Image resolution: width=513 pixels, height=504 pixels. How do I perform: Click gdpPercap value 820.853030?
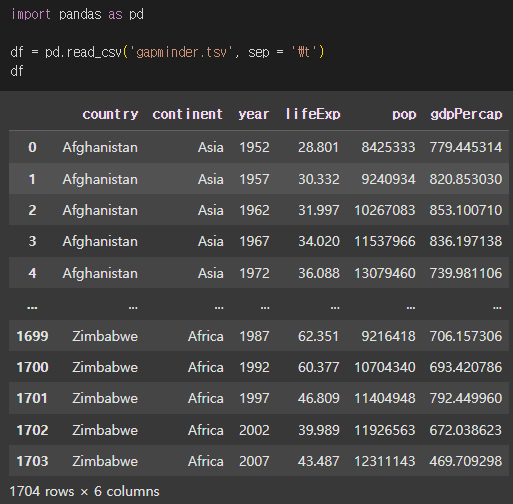pos(466,179)
